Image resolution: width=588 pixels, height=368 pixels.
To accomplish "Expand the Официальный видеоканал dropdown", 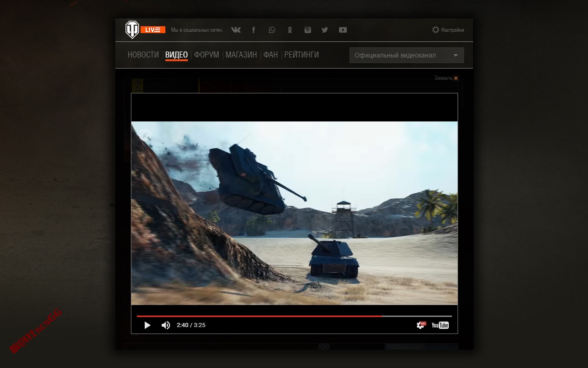I will coord(407,55).
